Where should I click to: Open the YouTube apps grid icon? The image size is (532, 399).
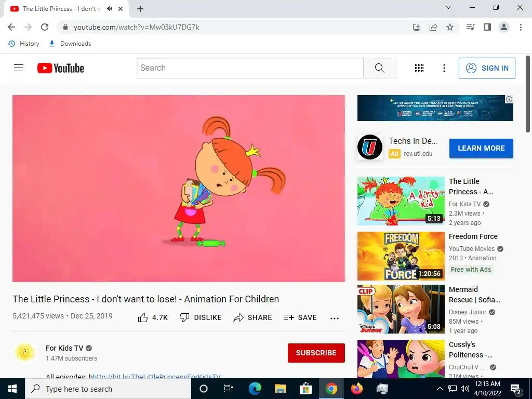click(x=419, y=68)
